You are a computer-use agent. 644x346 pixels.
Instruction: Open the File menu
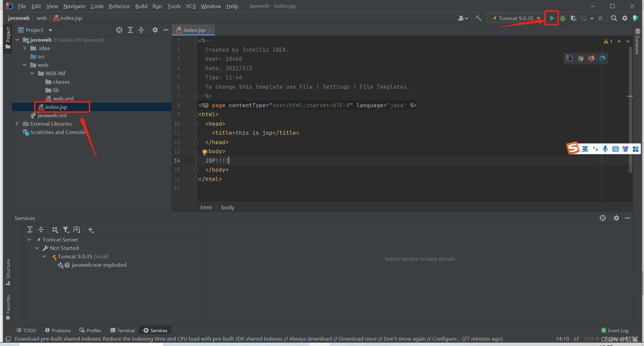coord(22,6)
